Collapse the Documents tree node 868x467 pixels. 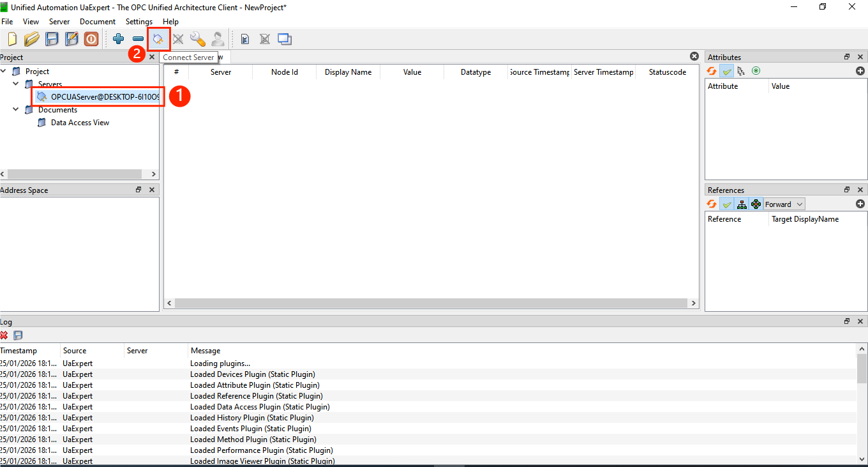[x=16, y=109]
